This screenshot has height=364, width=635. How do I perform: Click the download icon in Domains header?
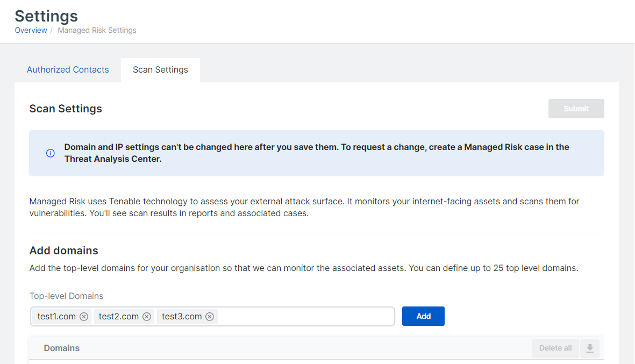[x=590, y=348]
